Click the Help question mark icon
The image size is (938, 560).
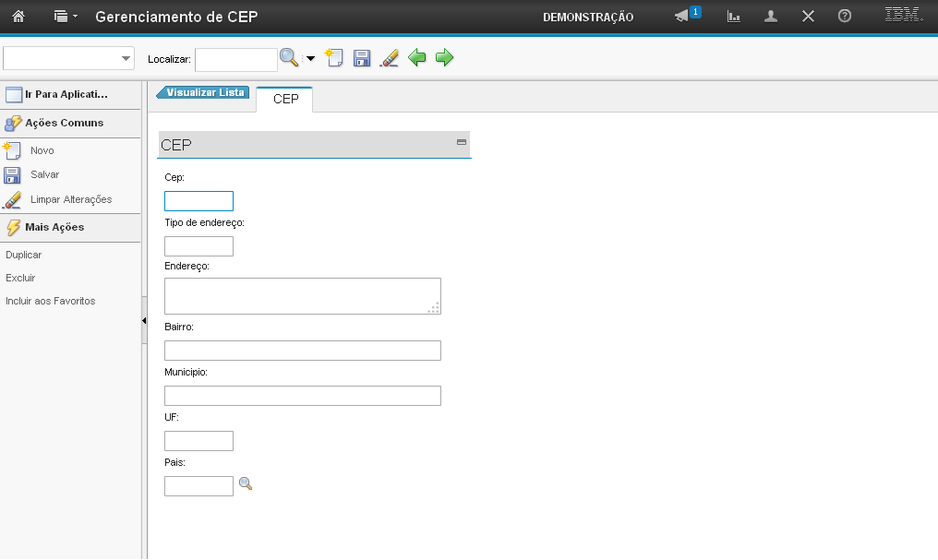[844, 17]
